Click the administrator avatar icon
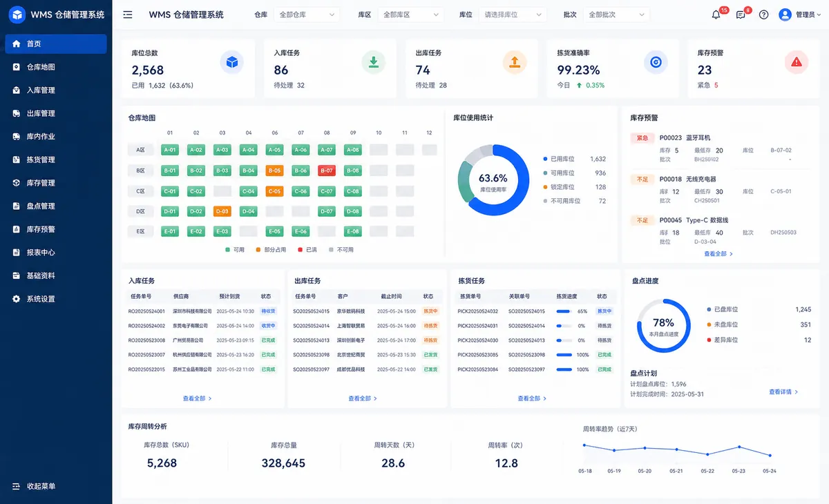The image size is (829, 504). tap(785, 14)
